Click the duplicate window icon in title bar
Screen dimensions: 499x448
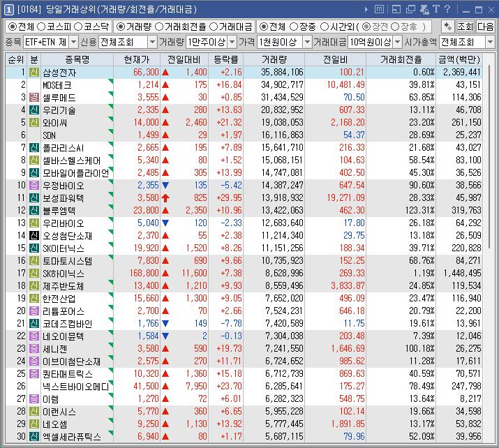point(410,9)
